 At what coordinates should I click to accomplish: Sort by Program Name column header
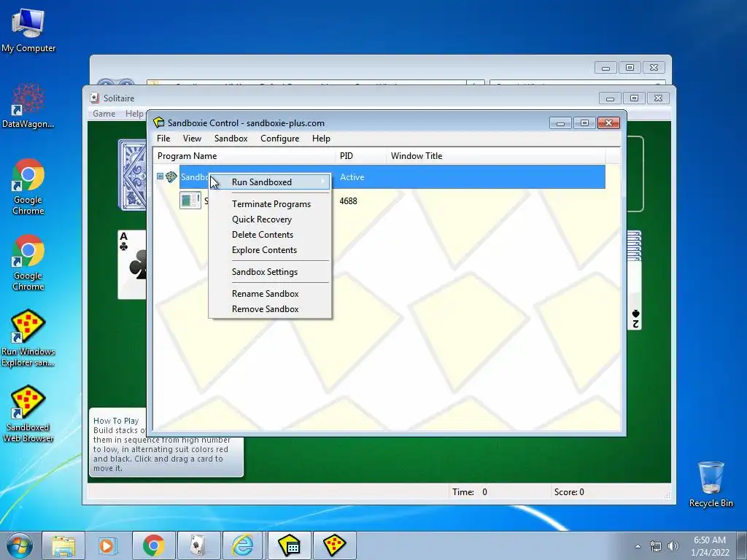point(244,156)
